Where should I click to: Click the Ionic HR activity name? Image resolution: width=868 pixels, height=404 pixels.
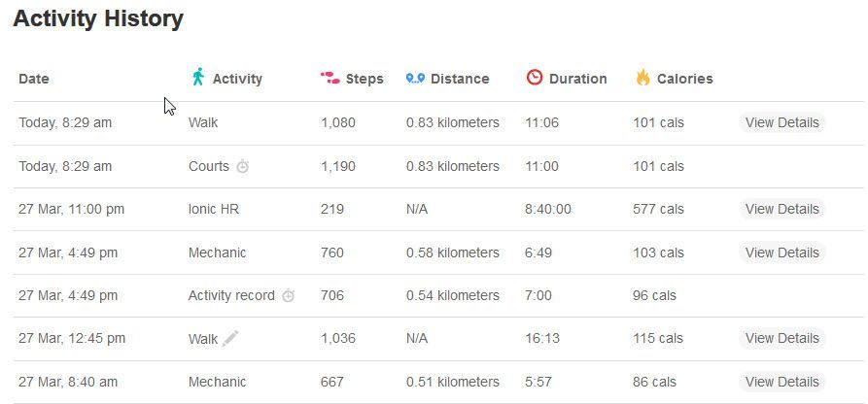point(214,209)
